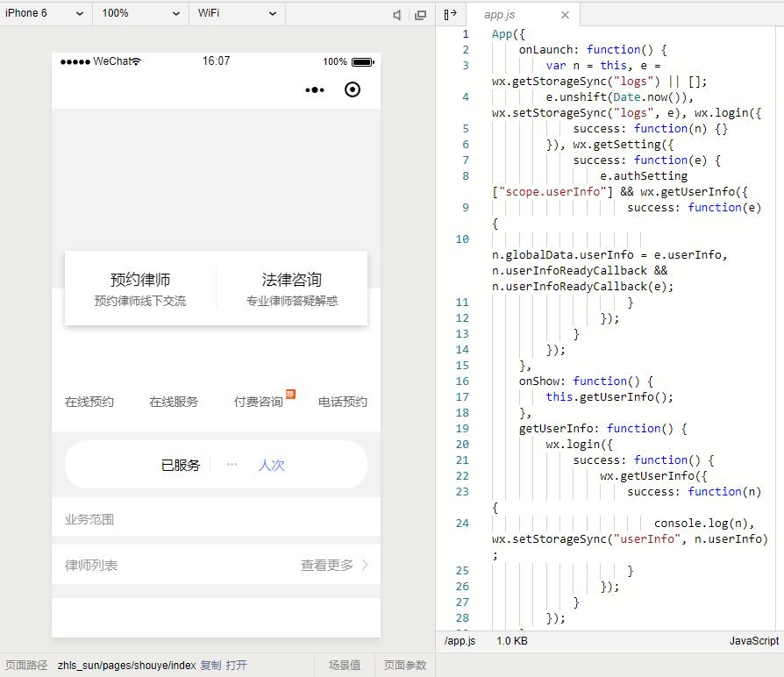Screen dimensions: 784x677
Task: Click the 场景值 button
Action: [345, 666]
